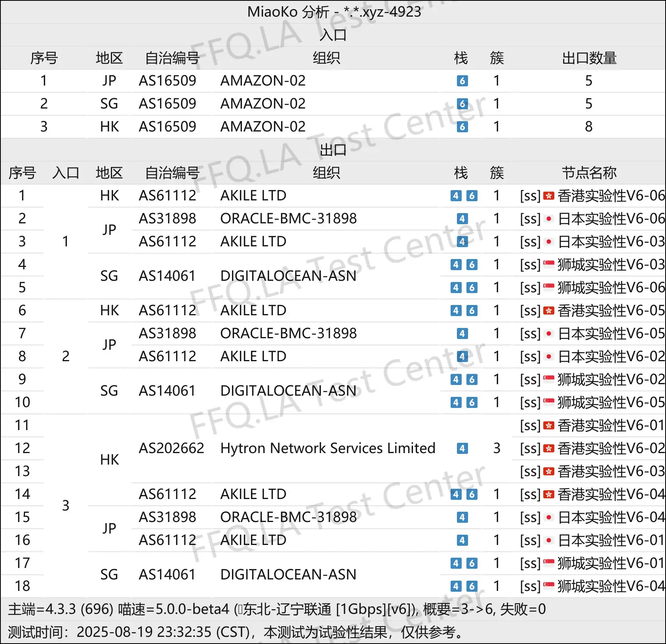This screenshot has width=666, height=644.
Task: Click Hong Kong flag beside 香港实验性V6-01
Action: tap(548, 425)
